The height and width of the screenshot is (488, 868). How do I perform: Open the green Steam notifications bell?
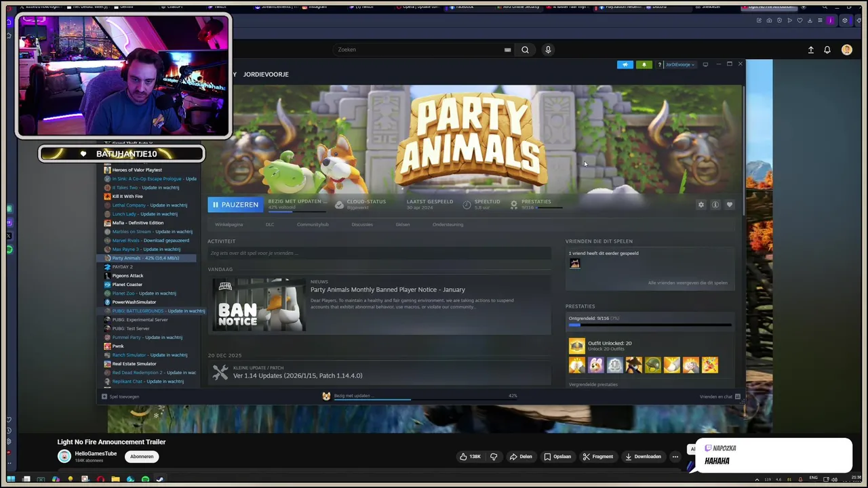644,65
